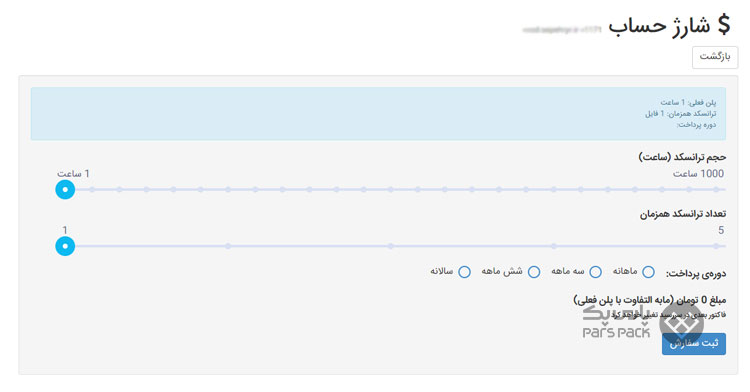Click the مبلغ 0 تومان amount text
The width and height of the screenshot is (750, 392).
pos(700,300)
